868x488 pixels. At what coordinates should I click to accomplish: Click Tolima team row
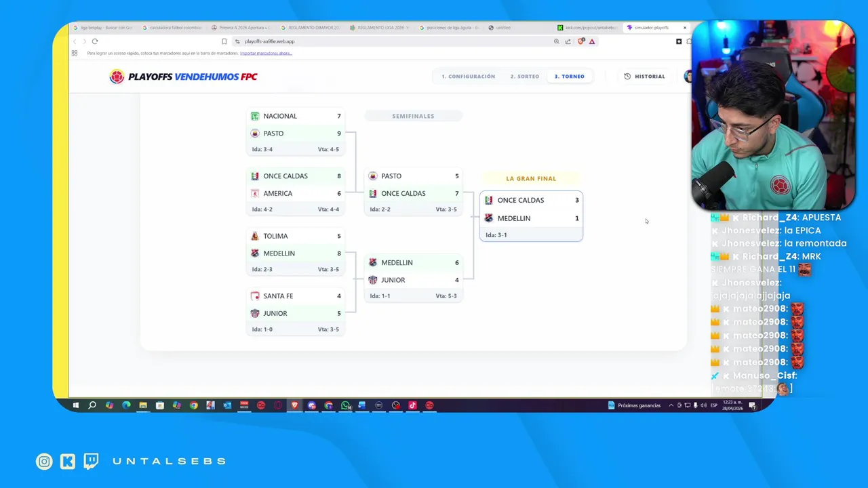tap(296, 236)
